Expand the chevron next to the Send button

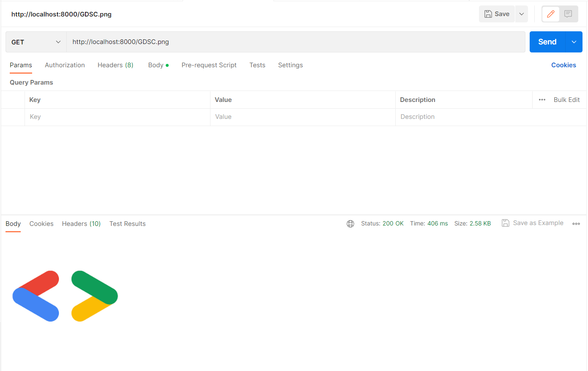pos(574,42)
